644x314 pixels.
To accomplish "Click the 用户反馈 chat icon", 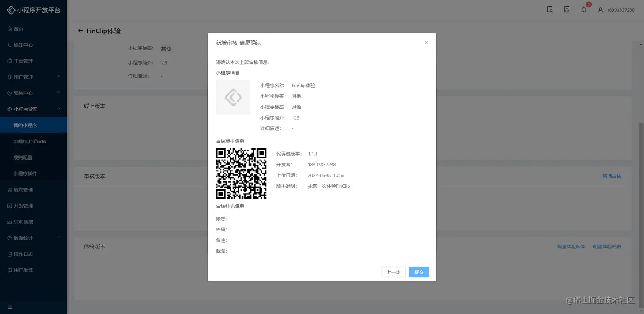I will [10, 270].
